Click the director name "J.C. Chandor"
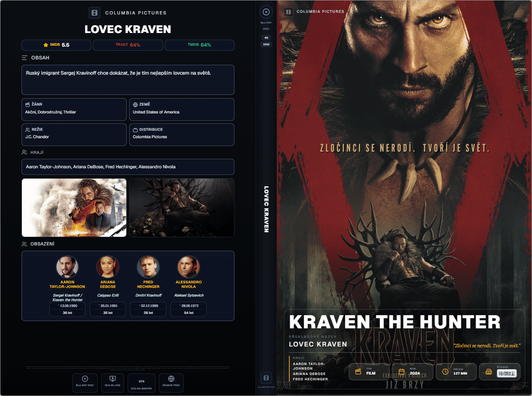 click(37, 137)
